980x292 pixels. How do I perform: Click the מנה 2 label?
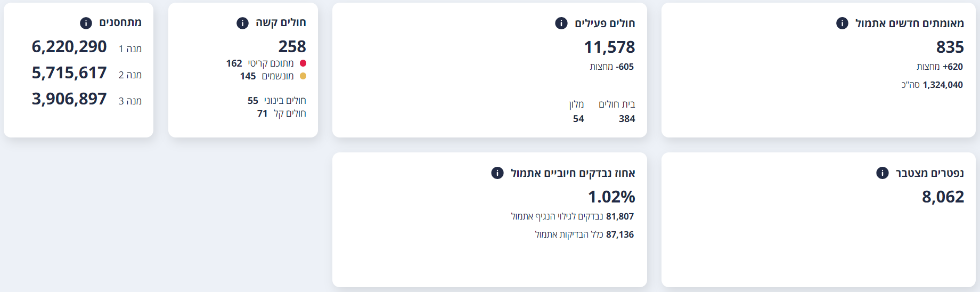point(130,75)
